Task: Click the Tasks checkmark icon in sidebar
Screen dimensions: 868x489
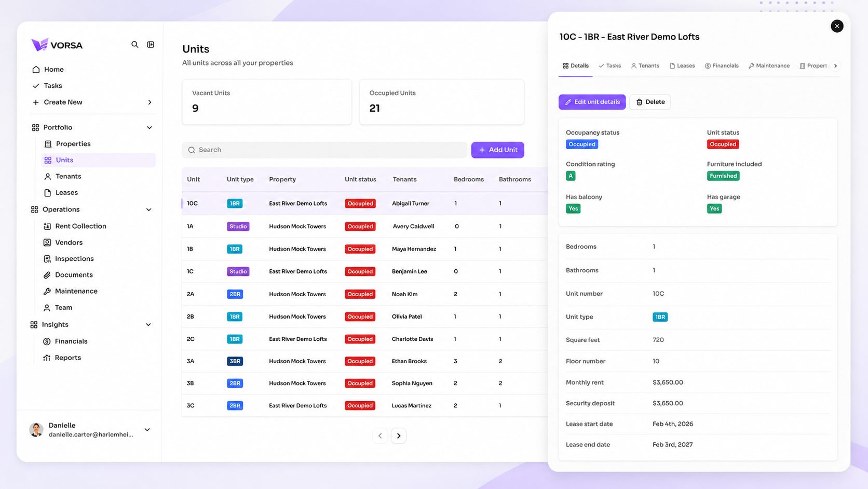Action: coord(36,86)
